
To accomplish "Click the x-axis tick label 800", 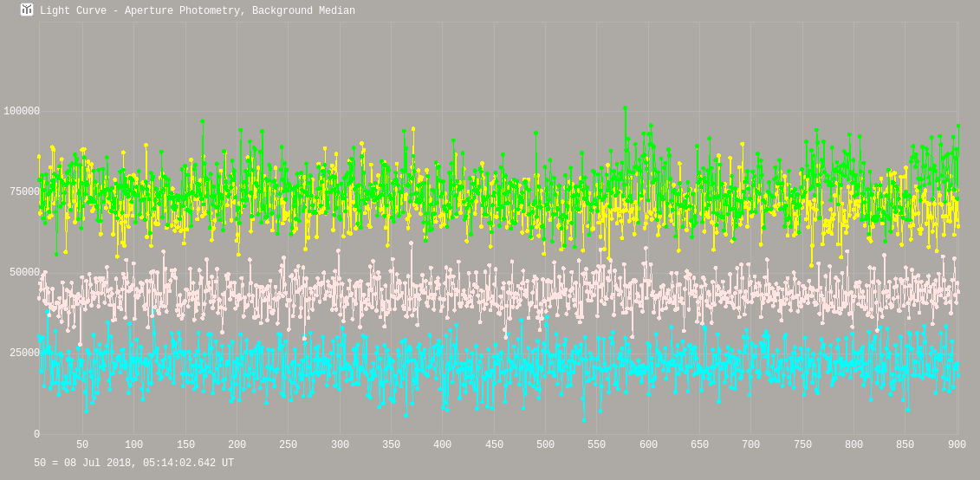I will [x=853, y=445].
